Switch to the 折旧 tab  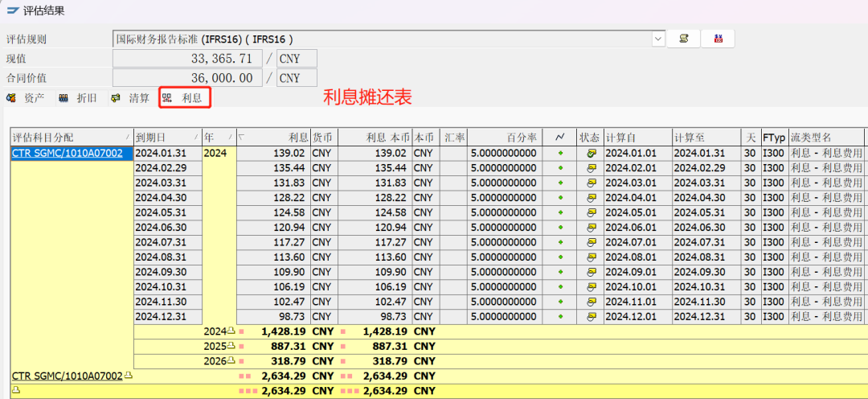(78, 98)
